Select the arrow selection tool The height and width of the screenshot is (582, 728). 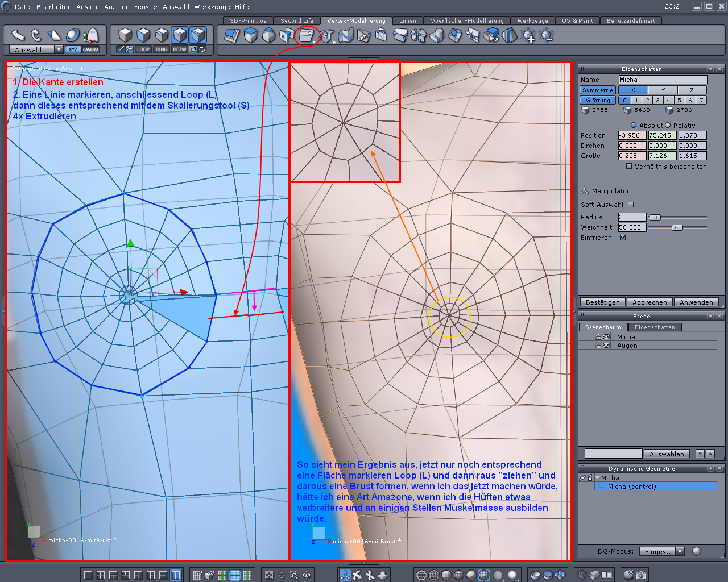tap(18, 35)
